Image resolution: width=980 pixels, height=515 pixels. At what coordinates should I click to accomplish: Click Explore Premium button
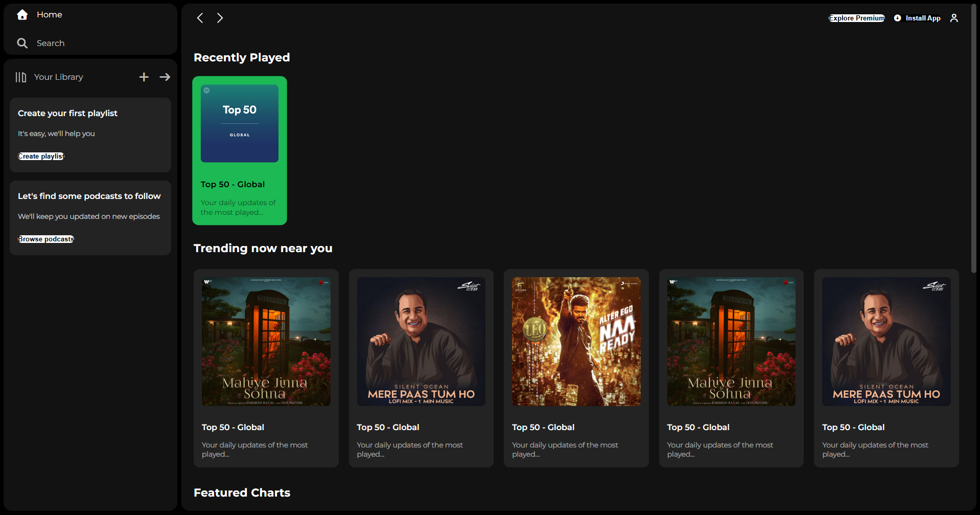(x=857, y=18)
